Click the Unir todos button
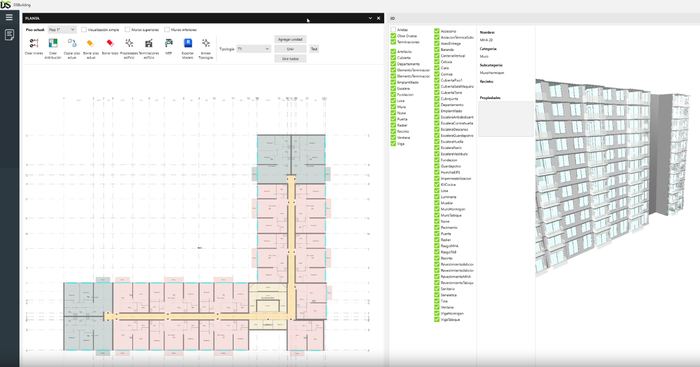The width and height of the screenshot is (700, 367). [x=290, y=59]
